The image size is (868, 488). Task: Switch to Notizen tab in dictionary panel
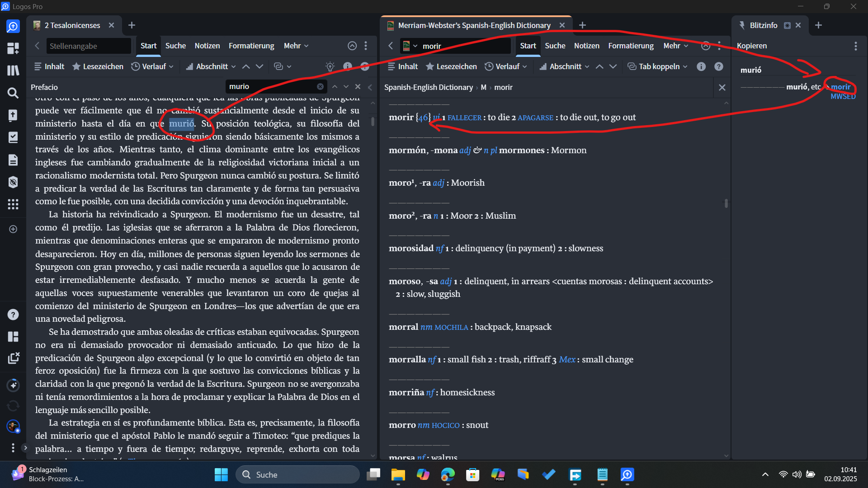pos(587,46)
